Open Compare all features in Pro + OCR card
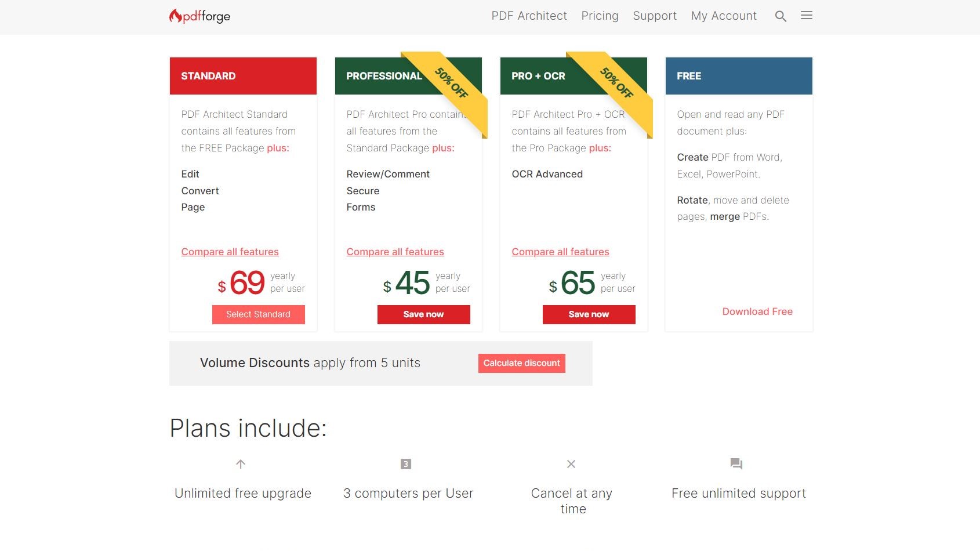This screenshot has height=551, width=980. click(x=561, y=252)
